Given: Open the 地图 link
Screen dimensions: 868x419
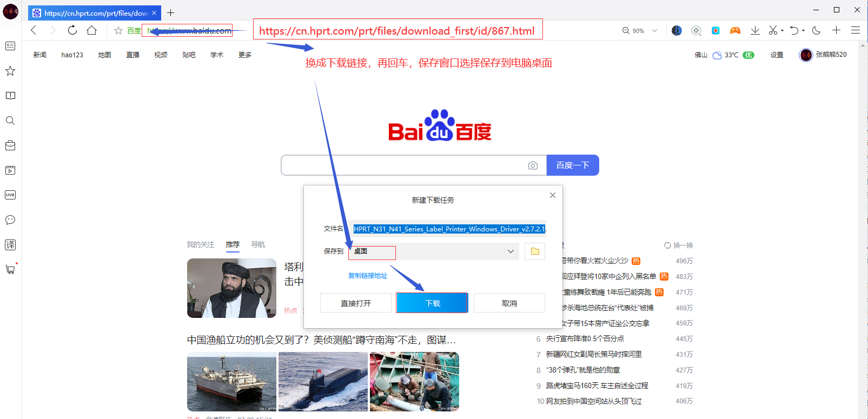Looking at the screenshot, I should point(104,55).
